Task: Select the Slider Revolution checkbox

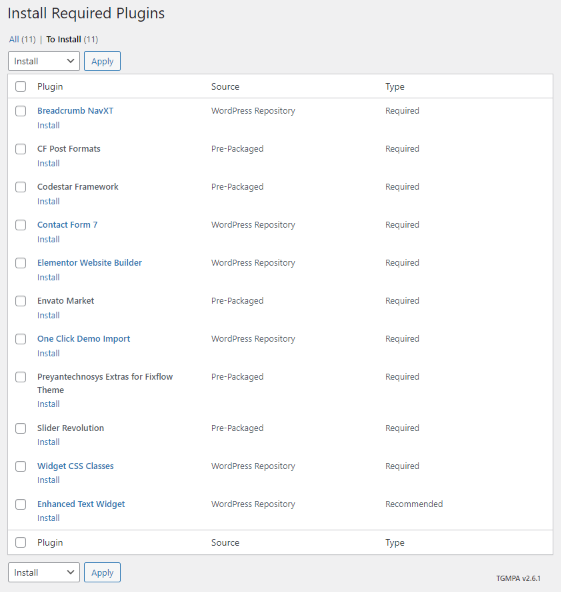Action: pyautogui.click(x=20, y=429)
